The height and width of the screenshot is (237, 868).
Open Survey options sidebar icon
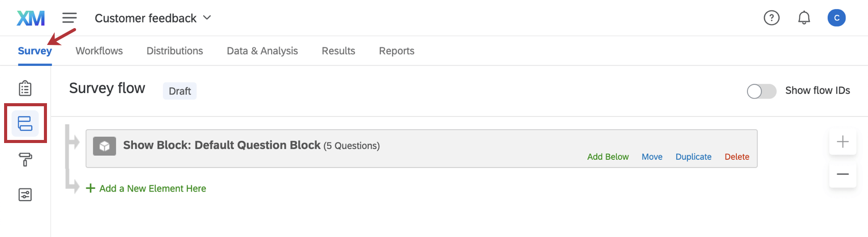(25, 195)
